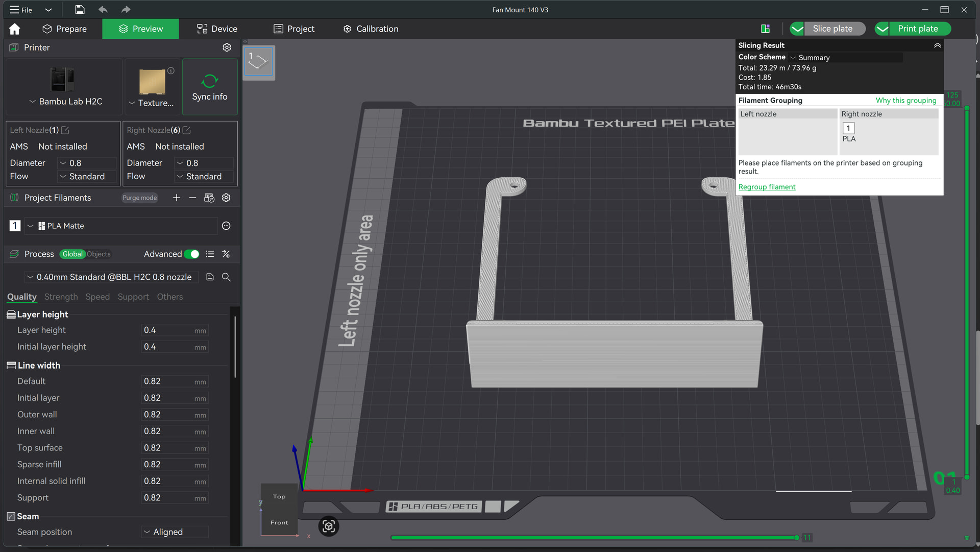Switch to Device tab
The width and height of the screenshot is (980, 552).
point(217,29)
